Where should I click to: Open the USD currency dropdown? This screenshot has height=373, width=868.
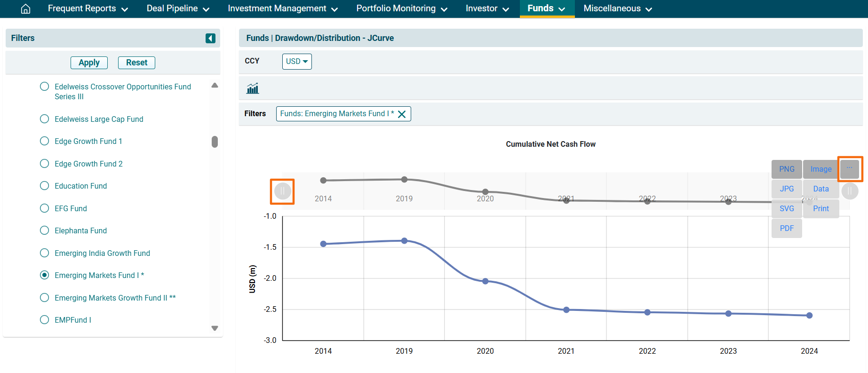297,62
